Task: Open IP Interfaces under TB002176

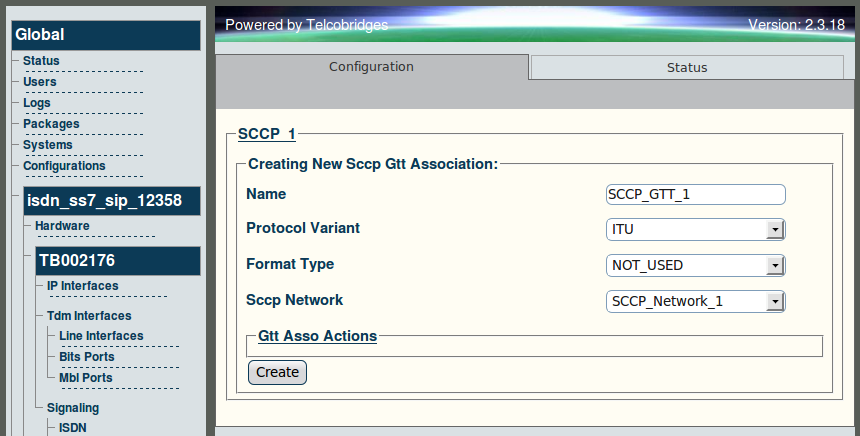Action: point(82,286)
